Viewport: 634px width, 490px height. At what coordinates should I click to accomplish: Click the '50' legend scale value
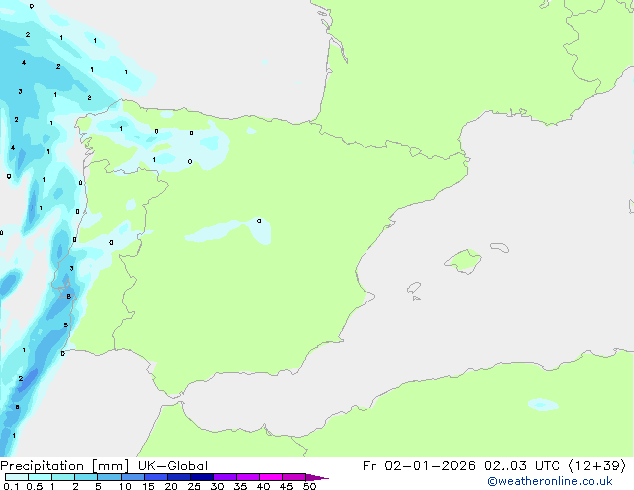coord(309,486)
